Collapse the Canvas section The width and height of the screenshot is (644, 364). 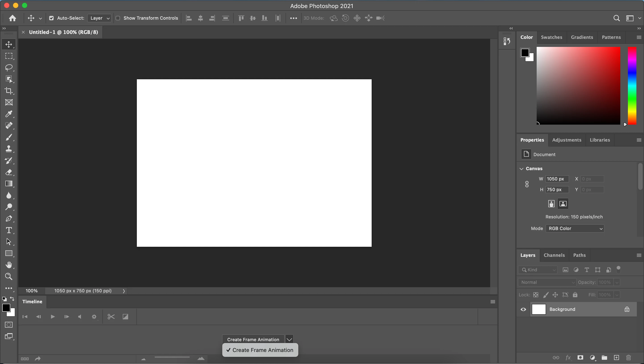point(522,169)
